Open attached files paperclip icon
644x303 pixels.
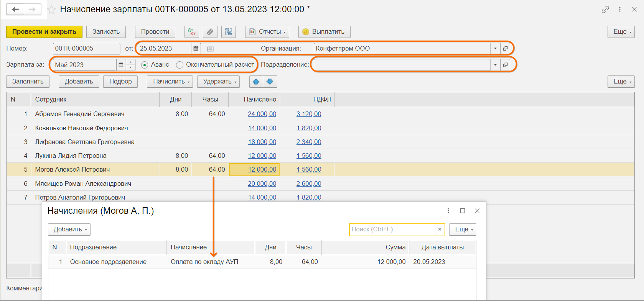[x=210, y=32]
